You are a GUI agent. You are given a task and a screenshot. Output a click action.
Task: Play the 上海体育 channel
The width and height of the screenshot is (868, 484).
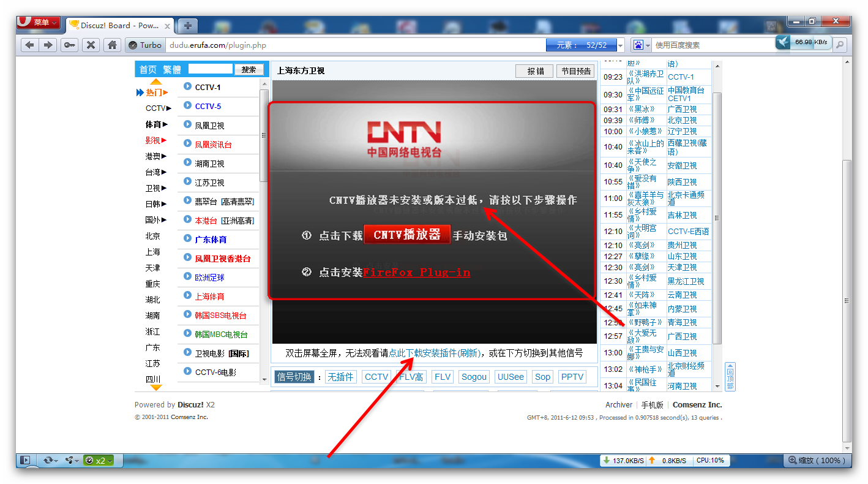[209, 297]
